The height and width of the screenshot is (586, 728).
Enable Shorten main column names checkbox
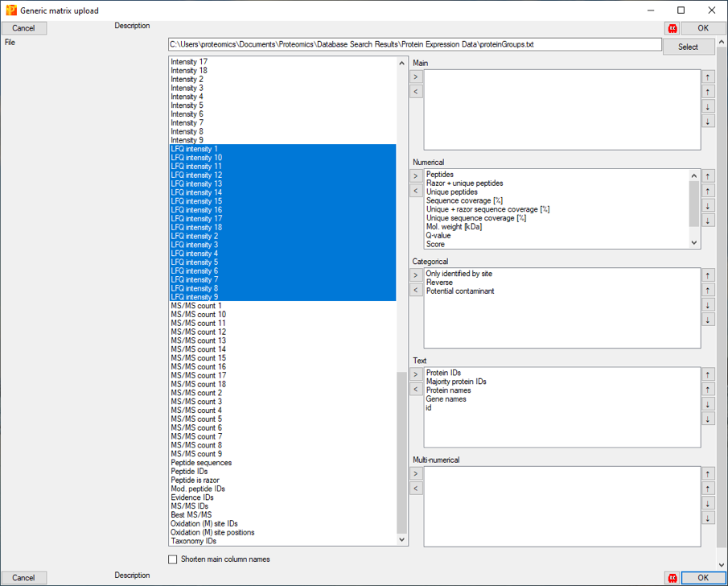coord(173,559)
